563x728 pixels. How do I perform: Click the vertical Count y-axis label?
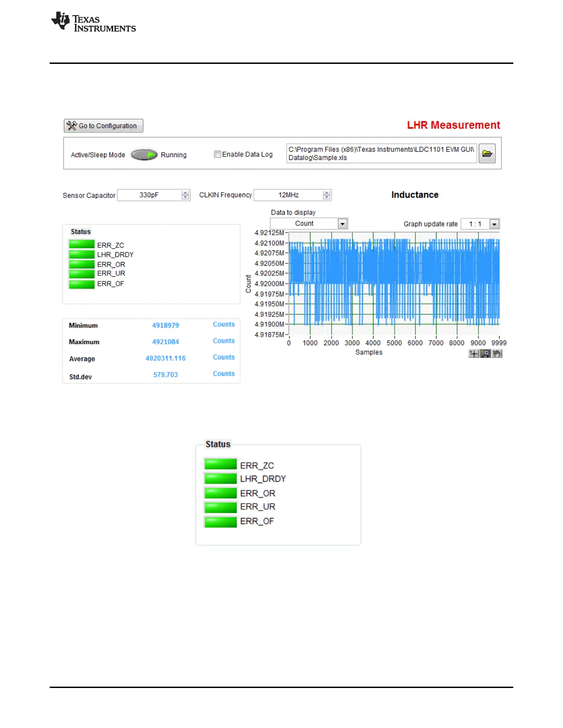pos(248,284)
